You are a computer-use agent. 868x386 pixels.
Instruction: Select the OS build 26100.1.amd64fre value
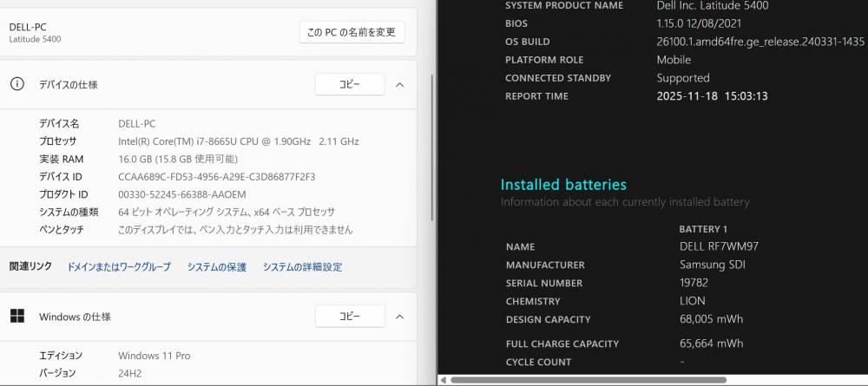point(760,42)
